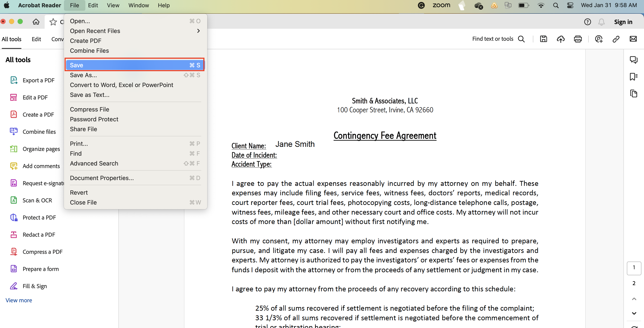Image resolution: width=644 pixels, height=328 pixels.
Task: Click the Wi-Fi status icon
Action: click(x=541, y=5)
